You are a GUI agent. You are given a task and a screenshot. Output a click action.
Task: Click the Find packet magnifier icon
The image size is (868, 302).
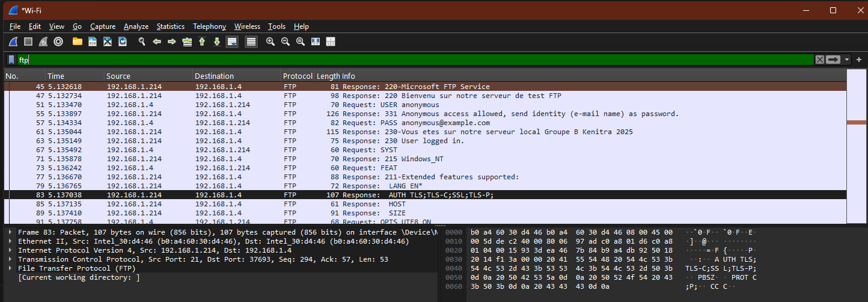[x=142, y=42]
